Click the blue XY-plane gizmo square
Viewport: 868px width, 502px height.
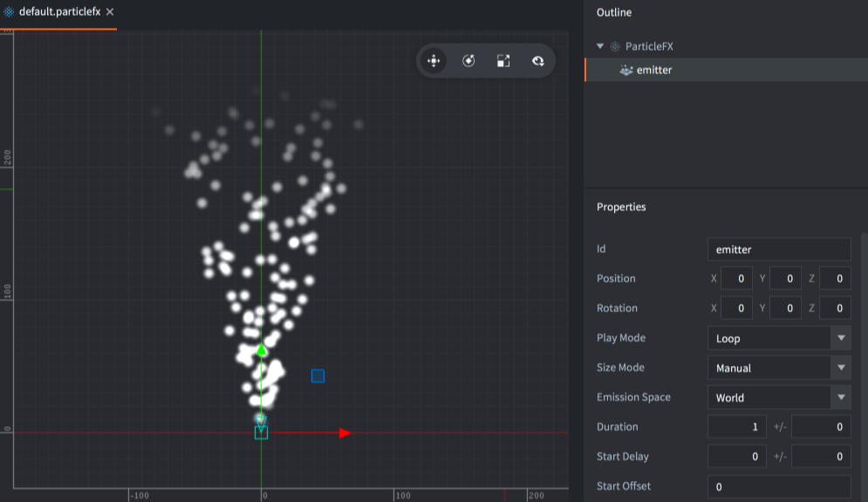point(318,376)
